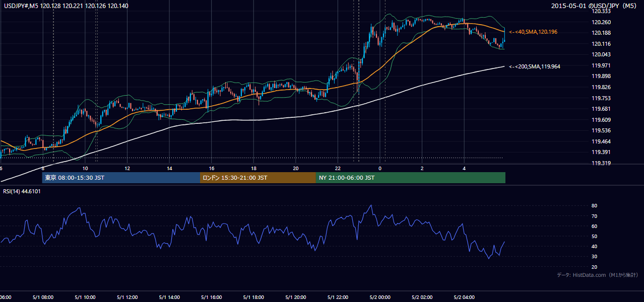Click the RSI scale value 30

tap(595, 257)
